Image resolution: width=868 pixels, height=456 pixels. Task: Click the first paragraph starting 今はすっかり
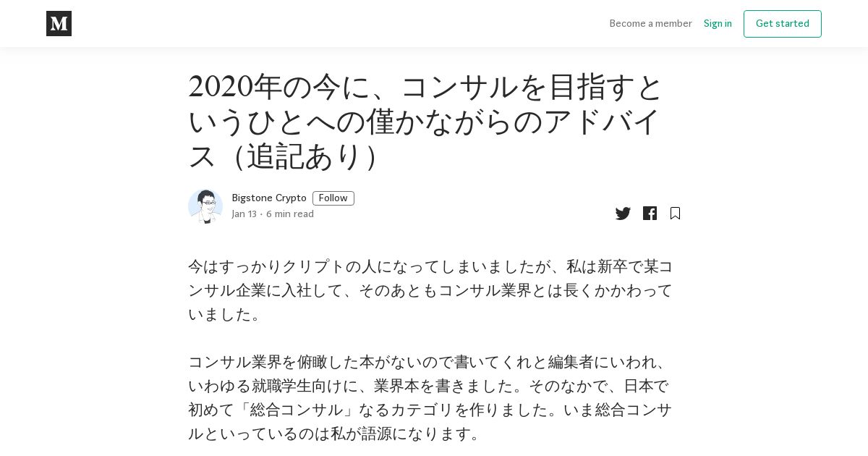(x=431, y=290)
